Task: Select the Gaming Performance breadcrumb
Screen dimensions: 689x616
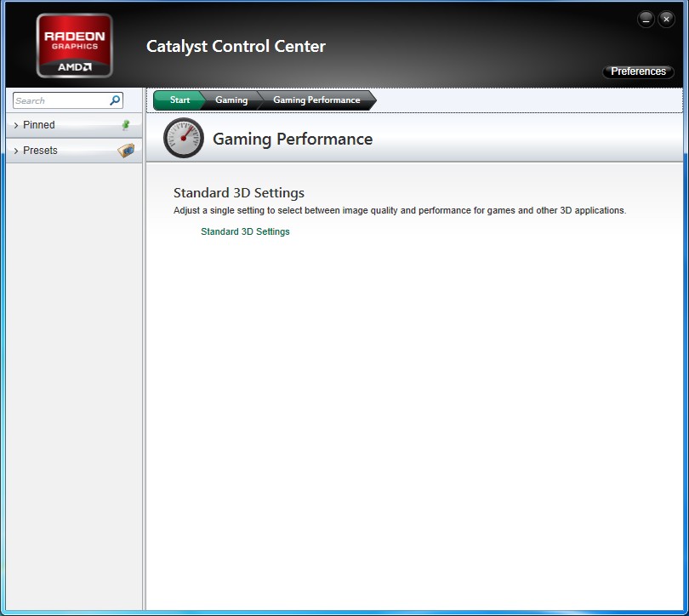Action: [316, 100]
